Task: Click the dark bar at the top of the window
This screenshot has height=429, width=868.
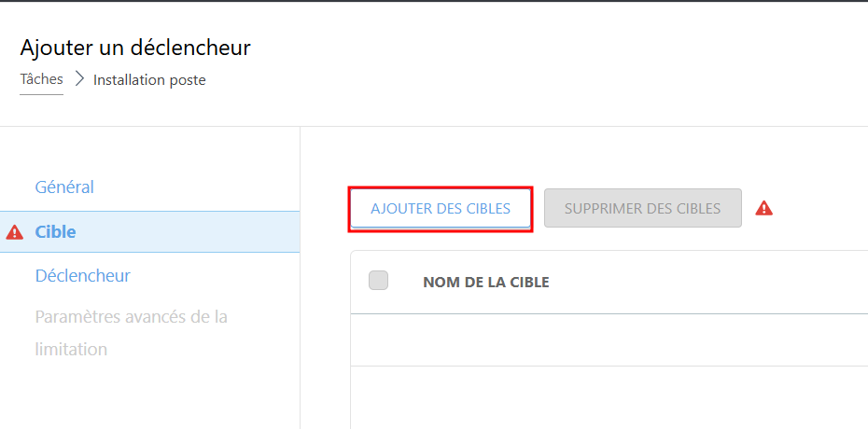Action: (x=434, y=1)
